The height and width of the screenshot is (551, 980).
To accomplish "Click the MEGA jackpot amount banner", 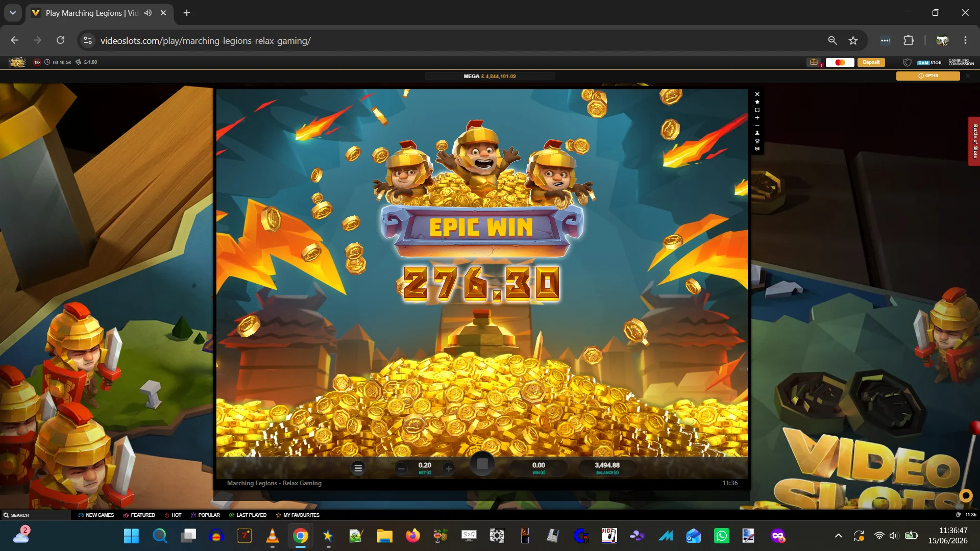I will pyautogui.click(x=490, y=76).
